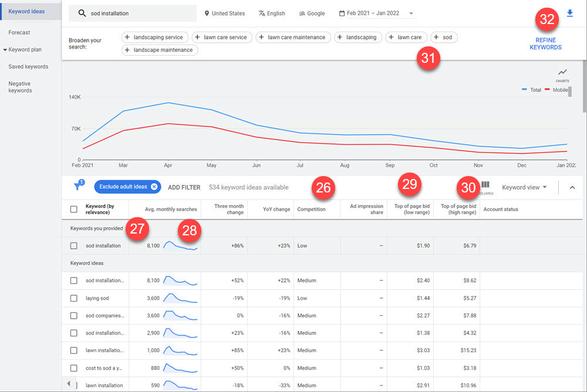The height and width of the screenshot is (392, 587).
Task: Check the 'sod installation...' Medium row with 8,100 searches
Action: pyautogui.click(x=74, y=281)
